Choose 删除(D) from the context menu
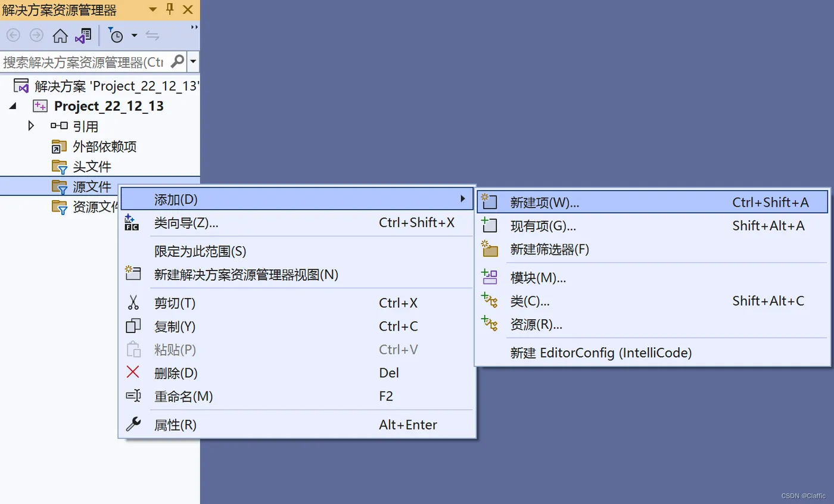The width and height of the screenshot is (834, 504). [297, 373]
